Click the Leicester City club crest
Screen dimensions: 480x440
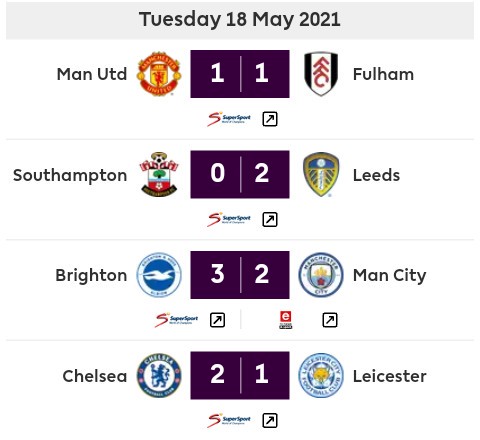(321, 375)
